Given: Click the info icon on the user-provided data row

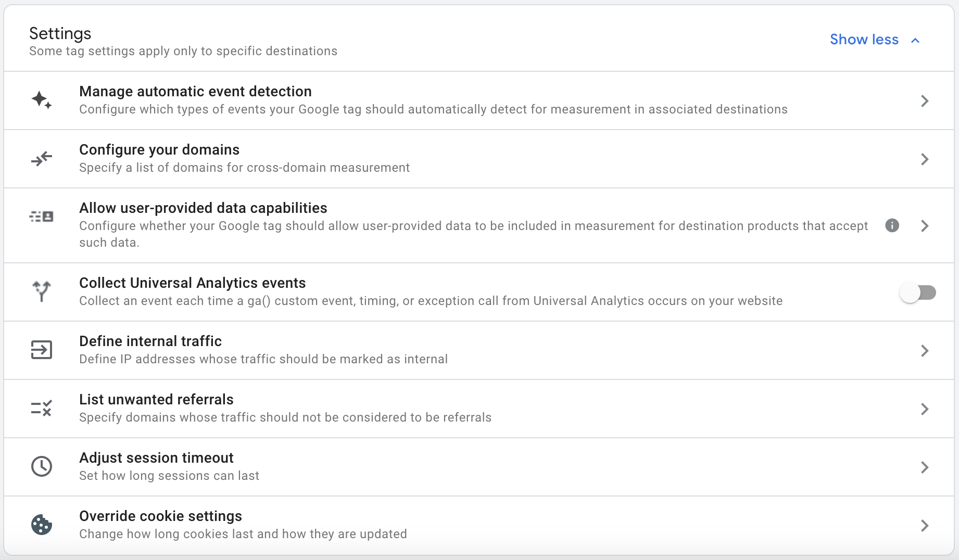Looking at the screenshot, I should 892,225.
